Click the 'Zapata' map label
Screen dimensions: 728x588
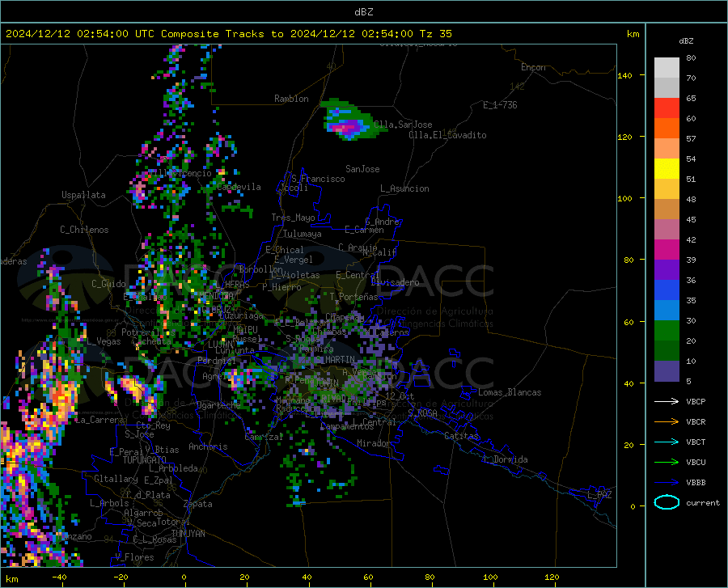tap(198, 504)
